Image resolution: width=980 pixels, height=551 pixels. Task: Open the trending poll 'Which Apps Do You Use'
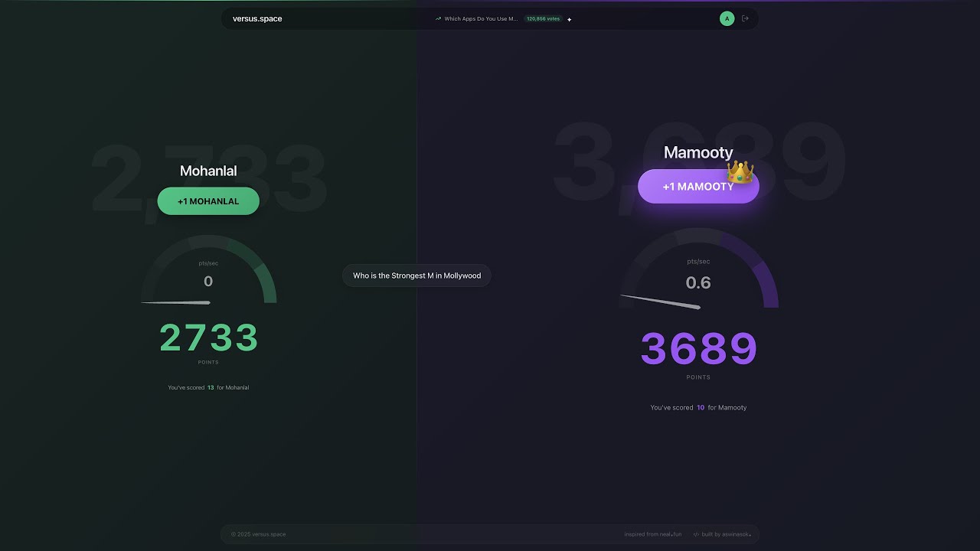481,19
